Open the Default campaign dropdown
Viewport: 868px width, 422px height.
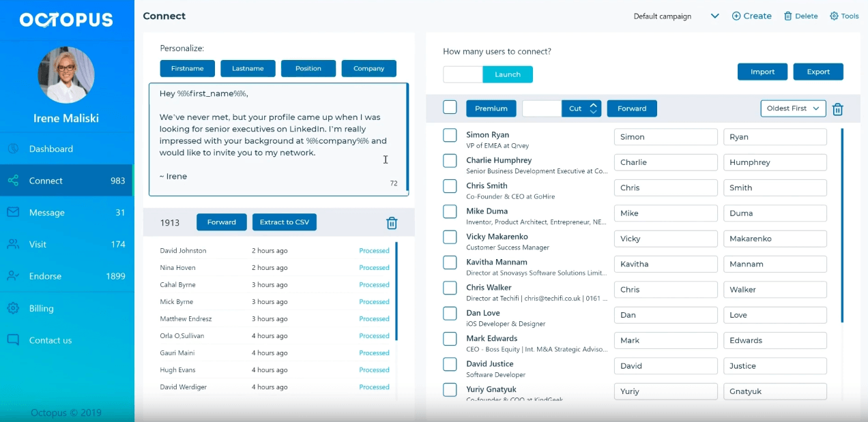pos(676,16)
